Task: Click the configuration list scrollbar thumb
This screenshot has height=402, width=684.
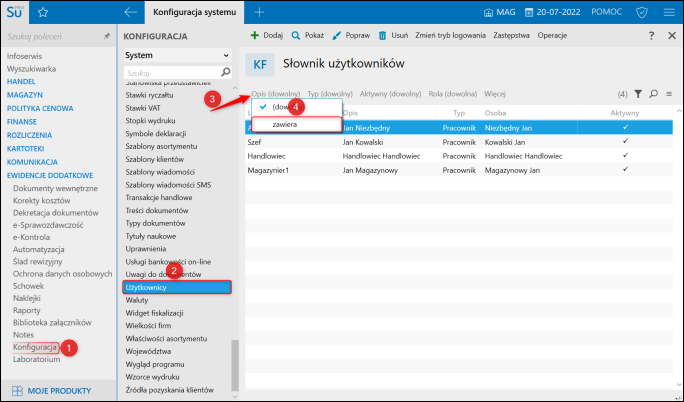Action: click(x=235, y=365)
